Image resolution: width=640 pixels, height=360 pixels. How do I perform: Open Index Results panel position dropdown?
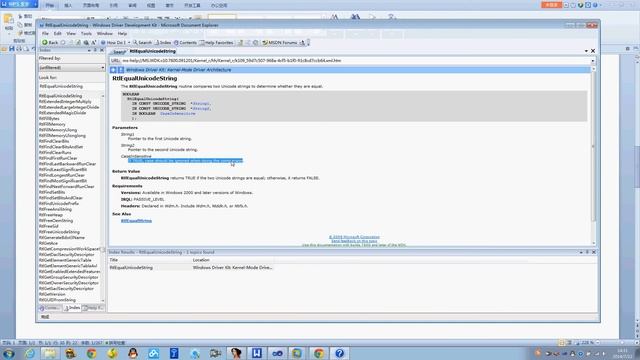point(581,252)
